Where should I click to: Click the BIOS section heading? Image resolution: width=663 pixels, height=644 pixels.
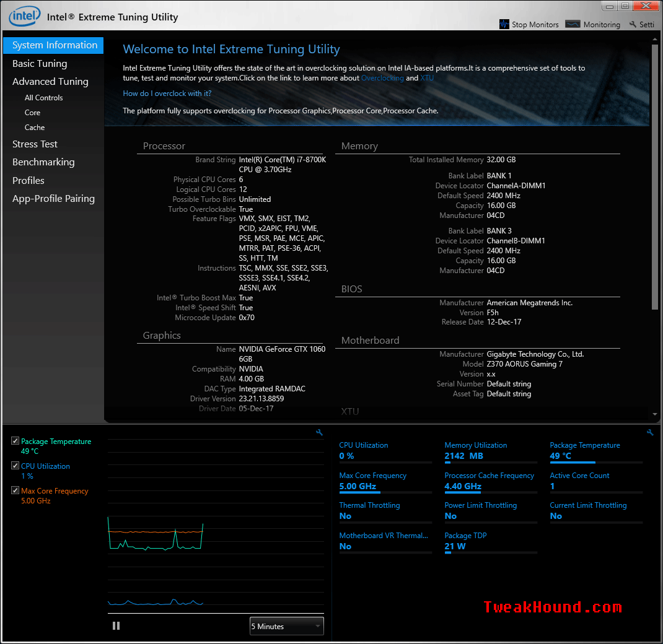point(352,289)
